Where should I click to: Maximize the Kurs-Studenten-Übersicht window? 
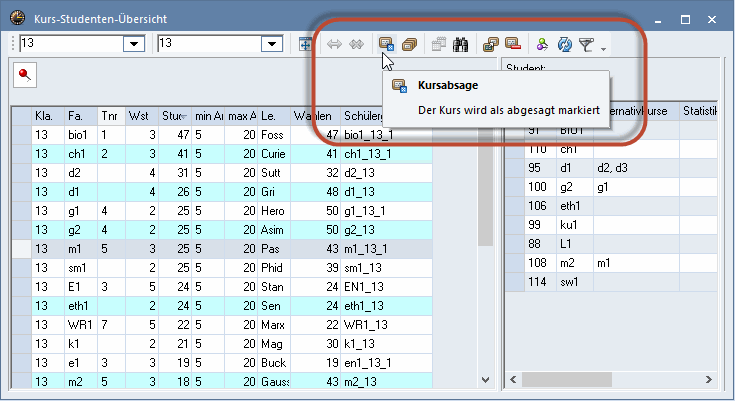pos(685,19)
